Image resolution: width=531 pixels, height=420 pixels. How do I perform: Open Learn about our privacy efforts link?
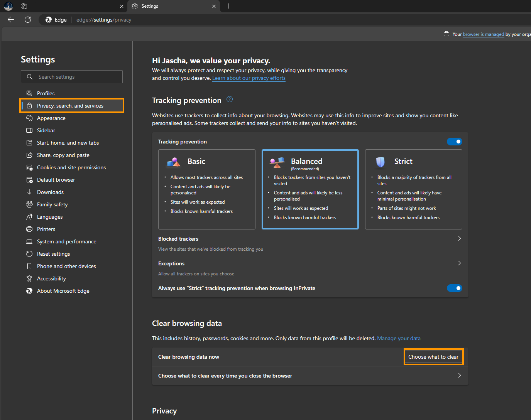249,78
